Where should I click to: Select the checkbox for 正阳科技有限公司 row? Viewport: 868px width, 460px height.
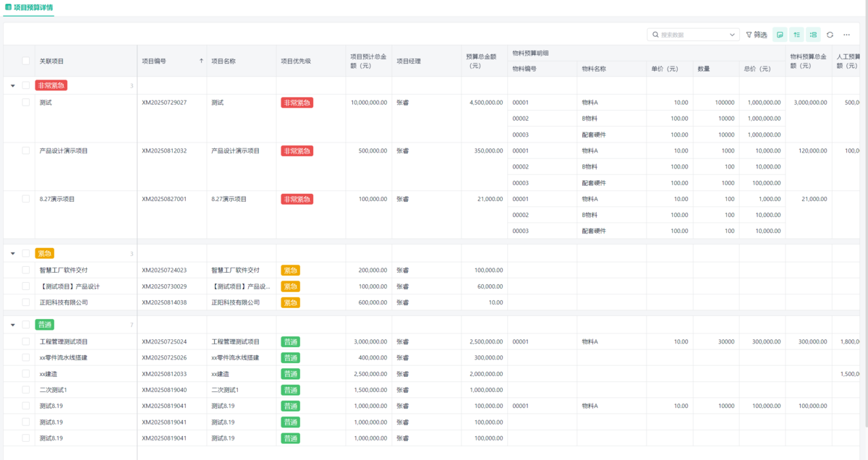(x=26, y=302)
